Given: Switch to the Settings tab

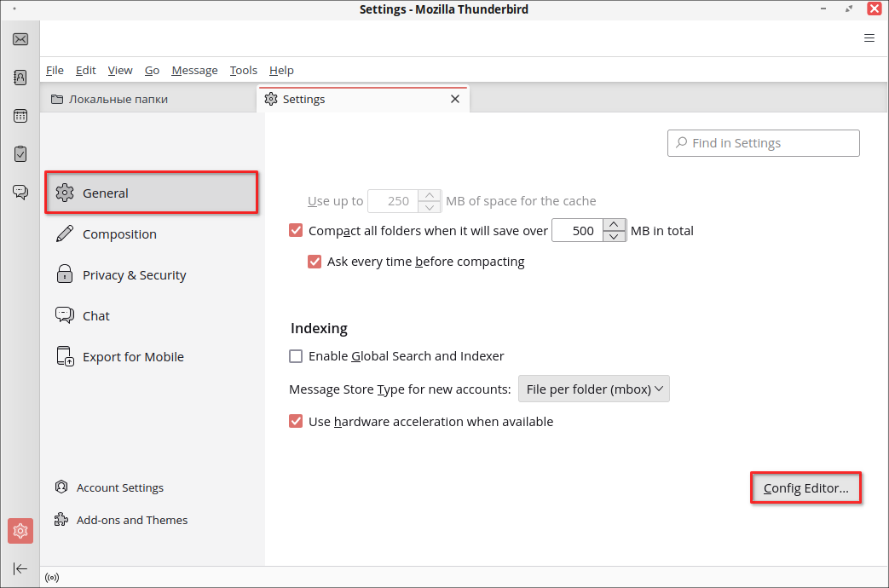Looking at the screenshot, I should click(x=363, y=99).
